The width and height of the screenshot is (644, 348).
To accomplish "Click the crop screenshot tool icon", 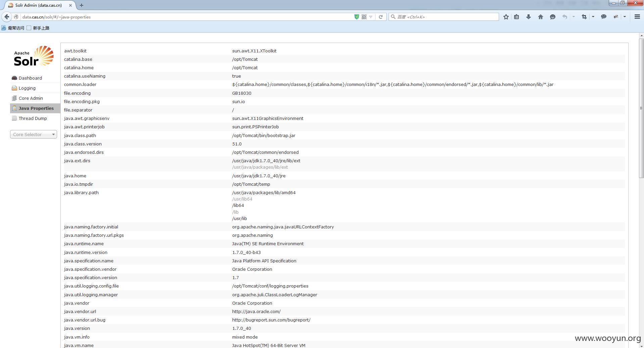I will (x=584, y=17).
